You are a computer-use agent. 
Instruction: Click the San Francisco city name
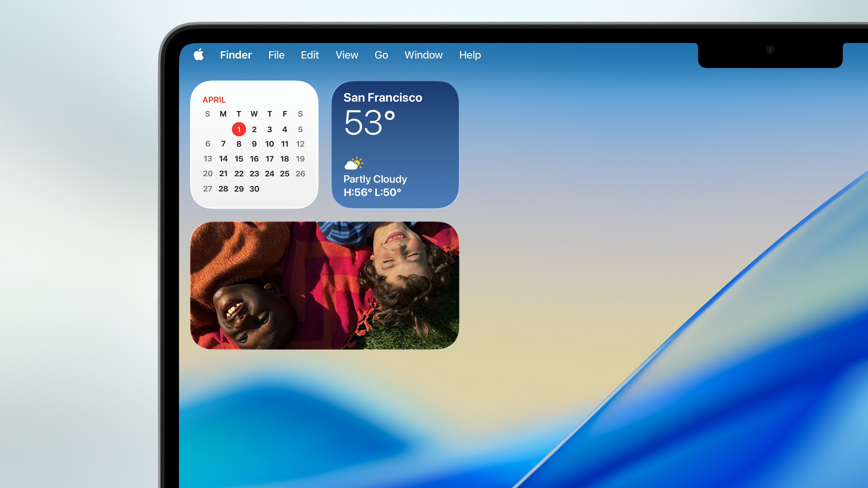(x=382, y=98)
